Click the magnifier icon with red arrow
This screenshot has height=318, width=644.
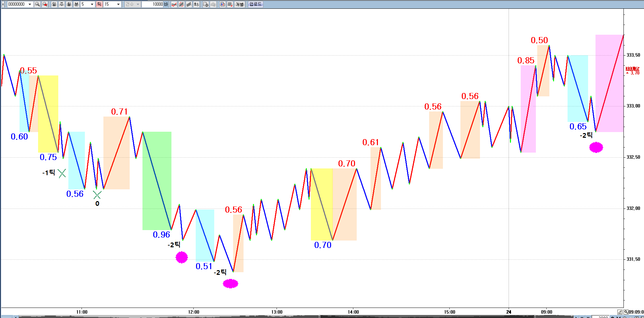pyautogui.click(x=45, y=4)
